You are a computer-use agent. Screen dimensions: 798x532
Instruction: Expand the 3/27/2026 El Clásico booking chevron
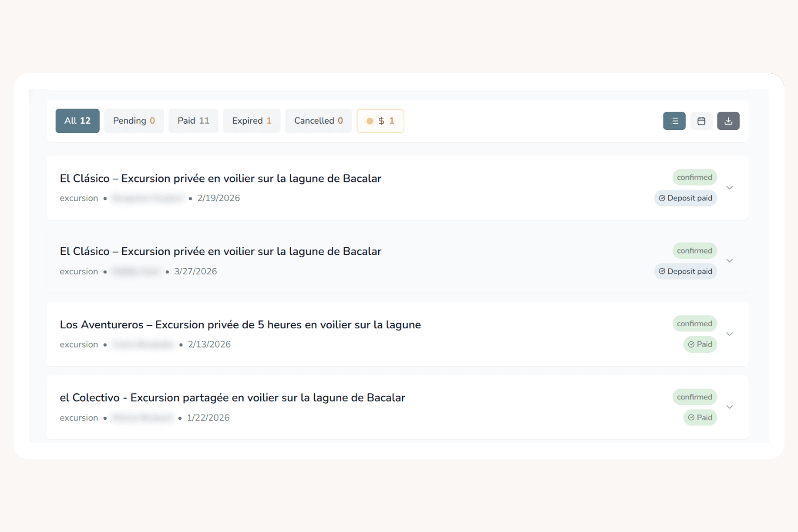point(729,261)
